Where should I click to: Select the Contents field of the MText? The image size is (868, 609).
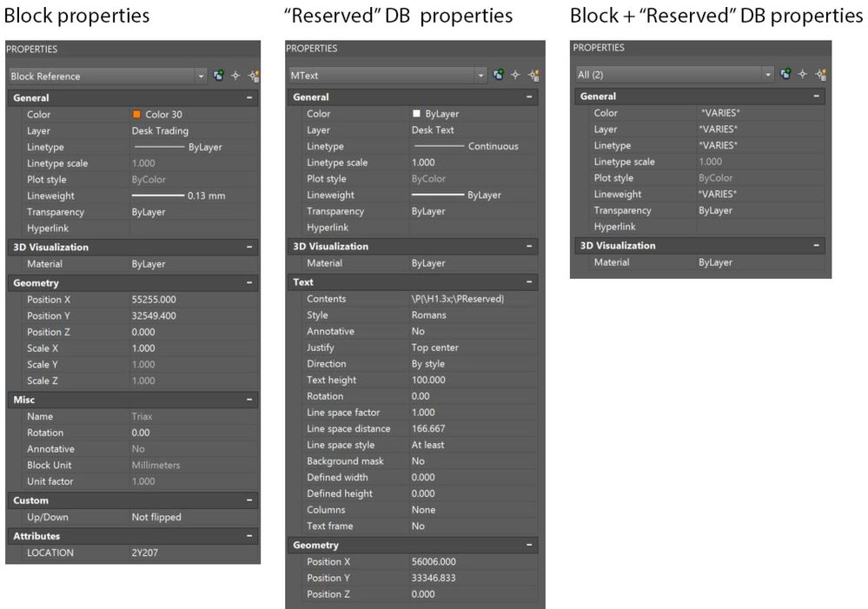pos(457,299)
